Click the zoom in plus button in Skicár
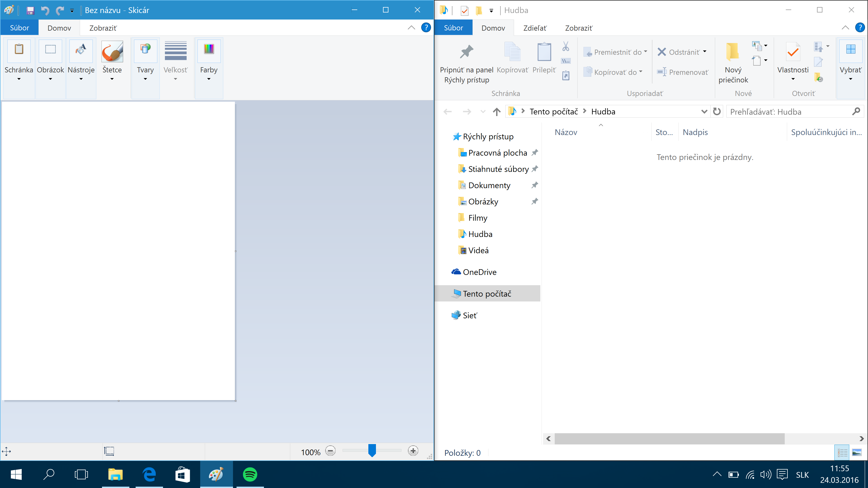Screen dimensions: 868x488 pos(413,451)
